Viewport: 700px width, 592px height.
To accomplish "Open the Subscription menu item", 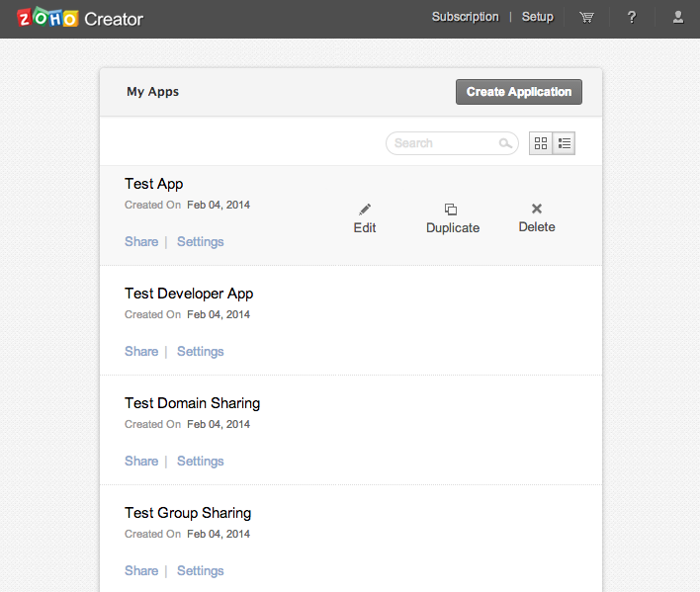I will 465,17.
